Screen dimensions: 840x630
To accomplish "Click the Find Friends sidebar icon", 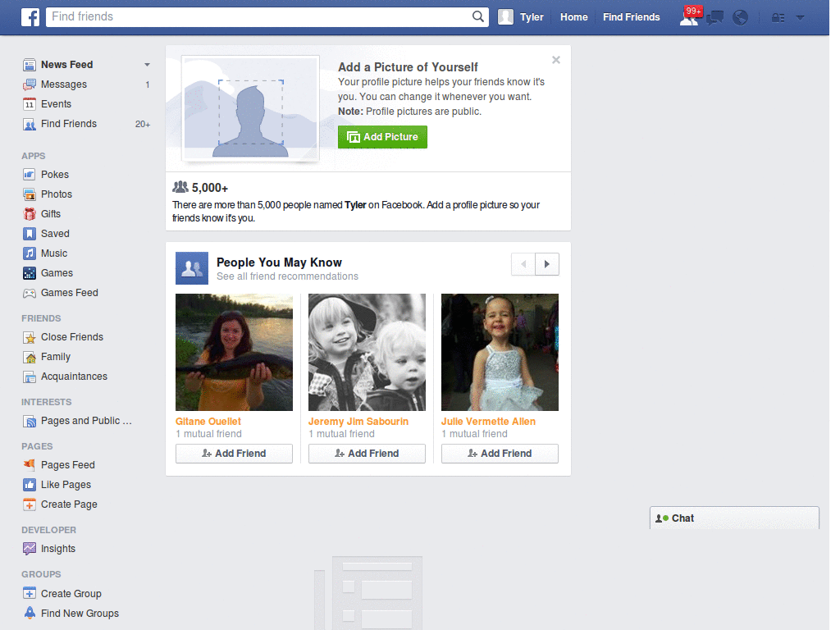I will click(30, 125).
